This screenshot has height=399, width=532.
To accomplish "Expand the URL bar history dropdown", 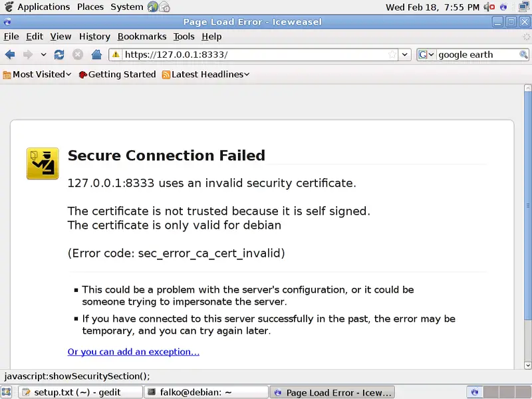I will click(405, 55).
